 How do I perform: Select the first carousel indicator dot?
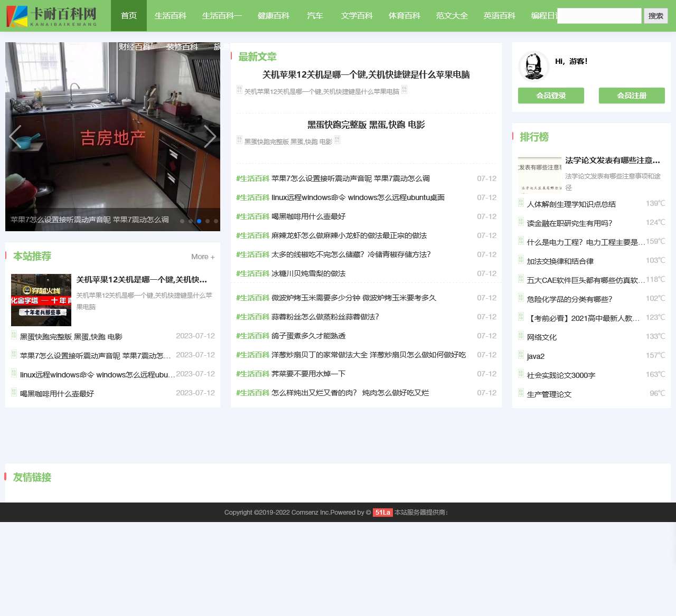coord(182,221)
